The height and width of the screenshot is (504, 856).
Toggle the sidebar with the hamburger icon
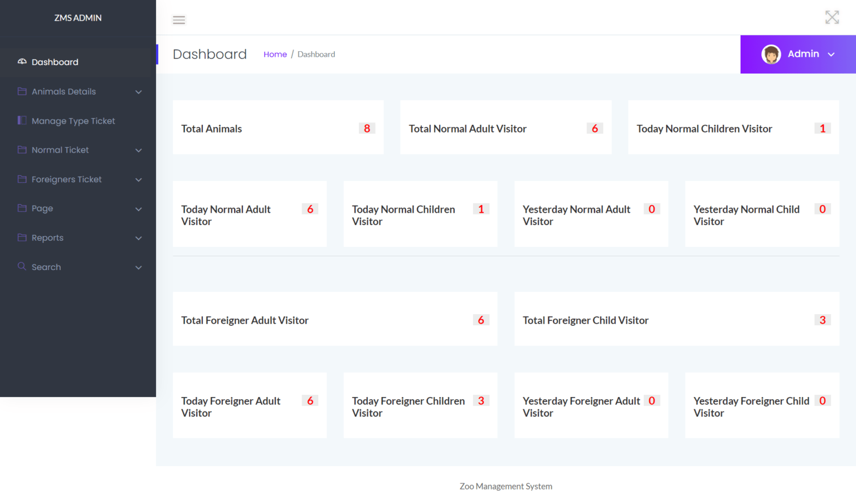179,19
